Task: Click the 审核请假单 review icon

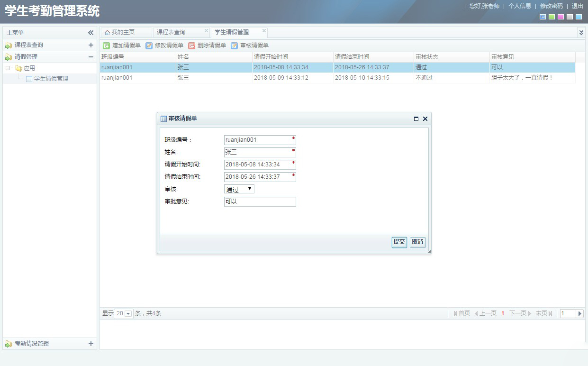Action: coord(234,46)
